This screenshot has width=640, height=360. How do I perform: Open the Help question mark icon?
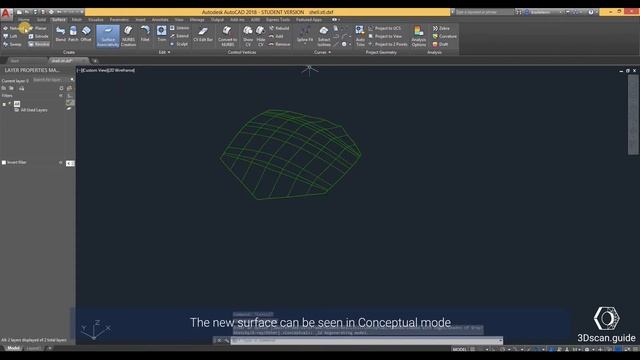[x=591, y=12]
